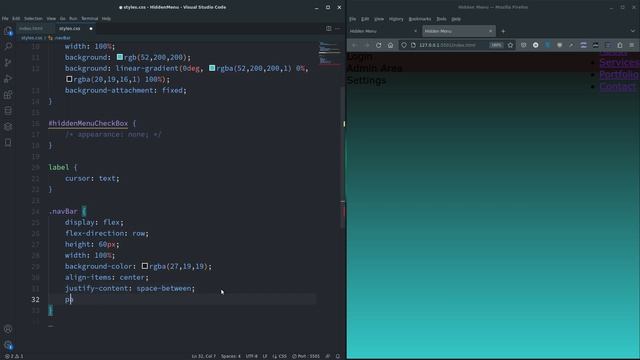Open the Run and Debug view

(x=8, y=78)
